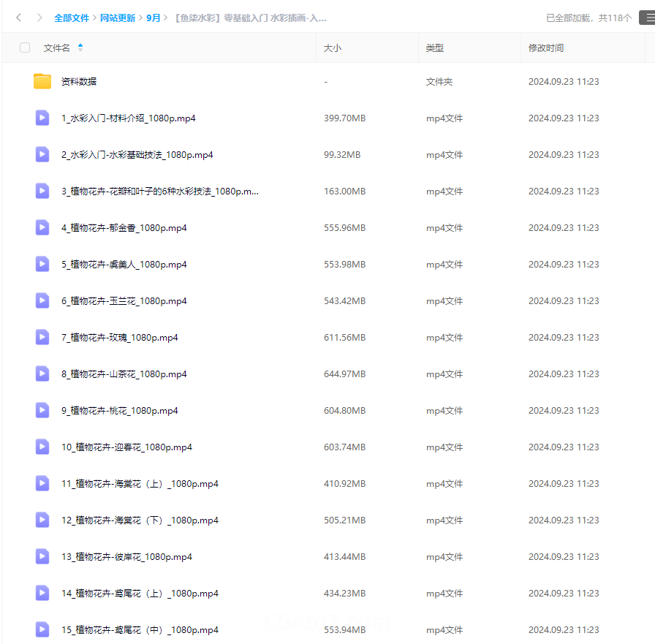Viewport: 655px width, 644px height.
Task: Click video icon for 13_植物花卉-彼岸花 file
Action: (42, 556)
